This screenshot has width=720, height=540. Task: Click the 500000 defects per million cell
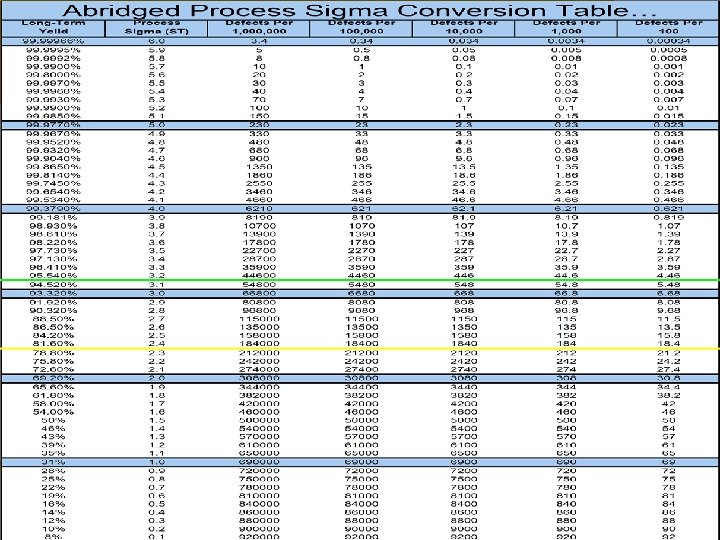[x=259, y=420]
